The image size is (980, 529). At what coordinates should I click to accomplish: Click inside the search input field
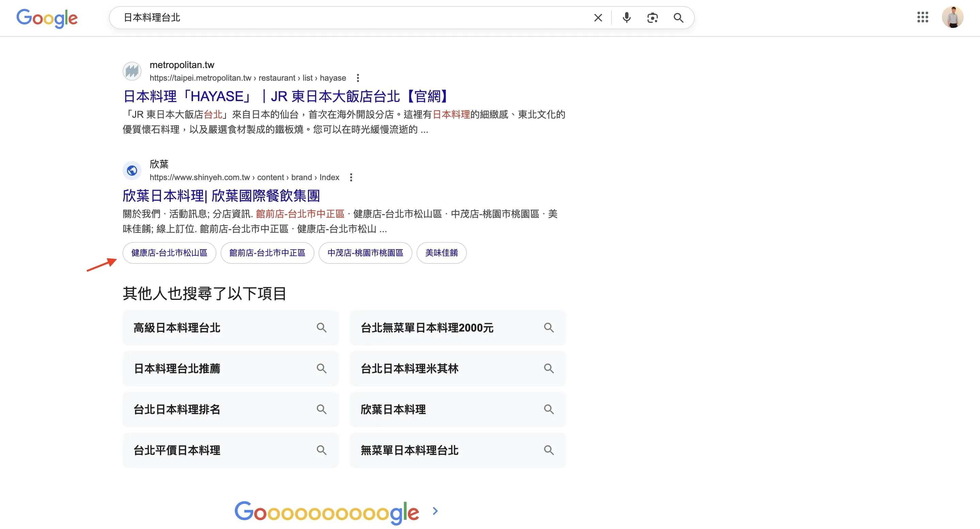coord(342,17)
